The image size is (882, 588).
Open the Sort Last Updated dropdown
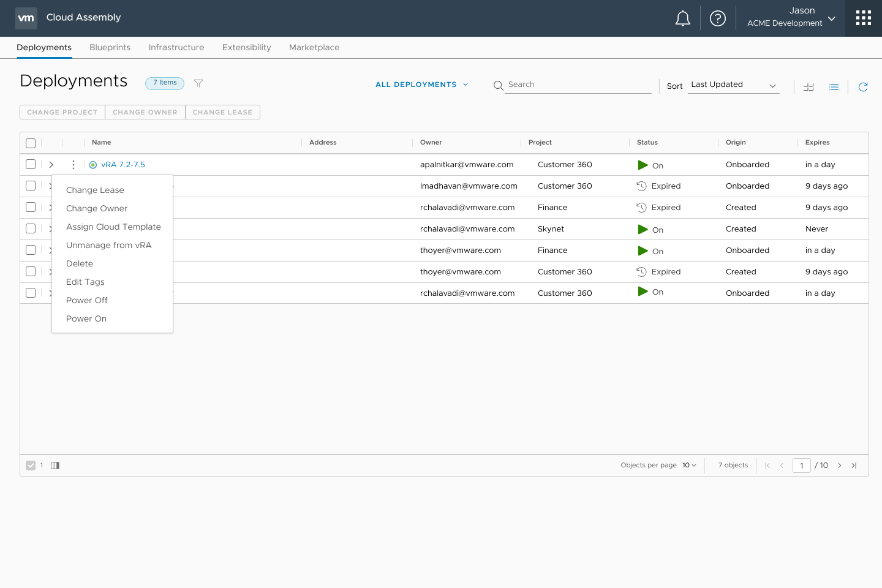pyautogui.click(x=733, y=85)
